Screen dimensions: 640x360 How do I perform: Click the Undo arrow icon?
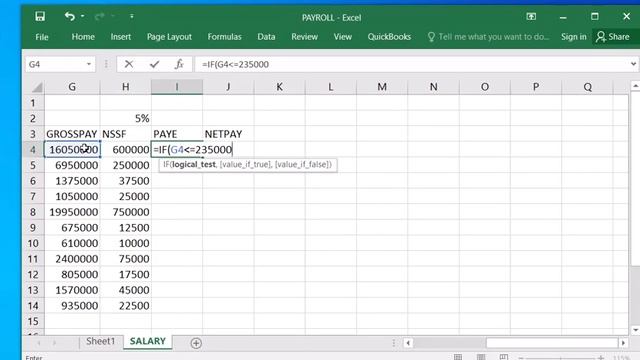69,16
